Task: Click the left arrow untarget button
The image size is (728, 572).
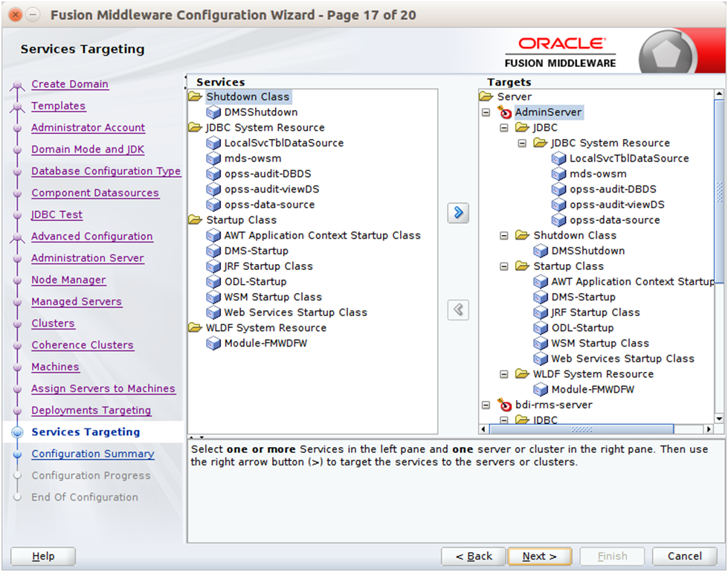Action: click(x=458, y=309)
